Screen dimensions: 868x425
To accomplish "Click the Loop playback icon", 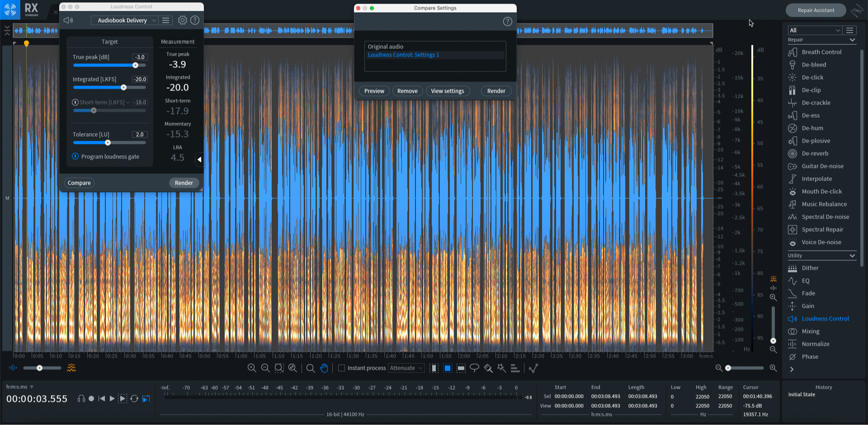I will click(134, 399).
